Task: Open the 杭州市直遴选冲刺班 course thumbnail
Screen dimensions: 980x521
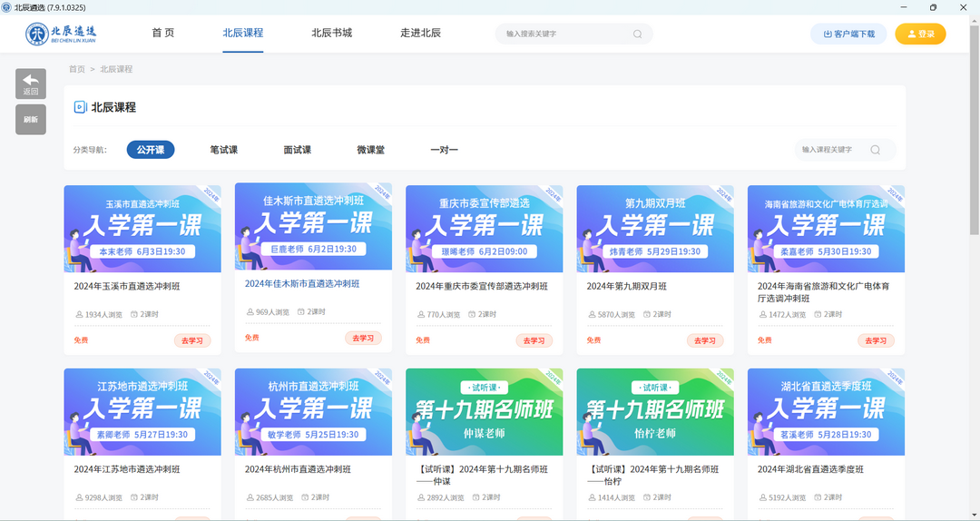Action: (313, 412)
